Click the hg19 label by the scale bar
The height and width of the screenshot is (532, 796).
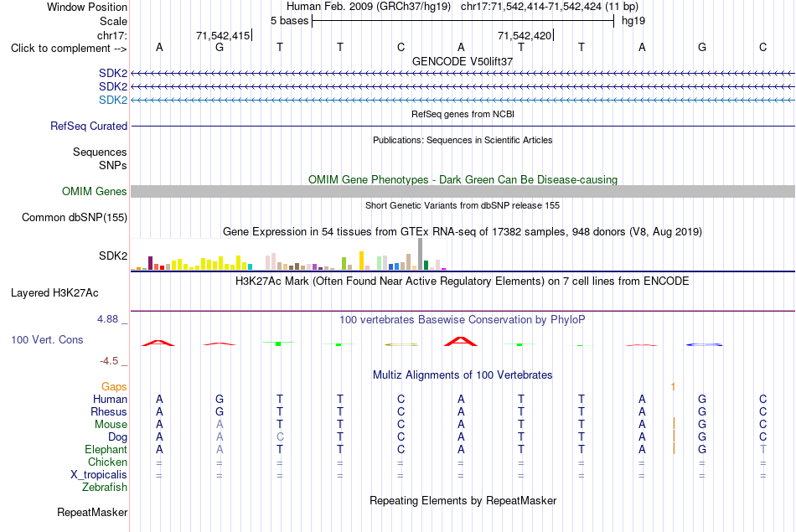point(633,21)
